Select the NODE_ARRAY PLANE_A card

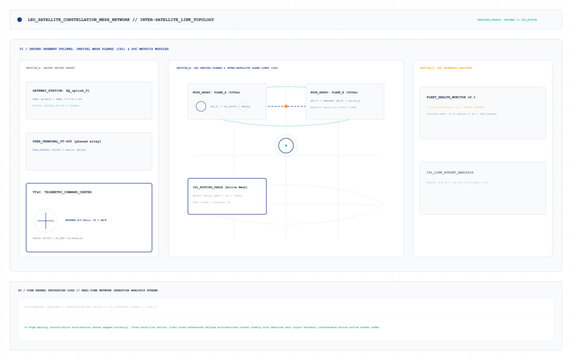[227, 101]
